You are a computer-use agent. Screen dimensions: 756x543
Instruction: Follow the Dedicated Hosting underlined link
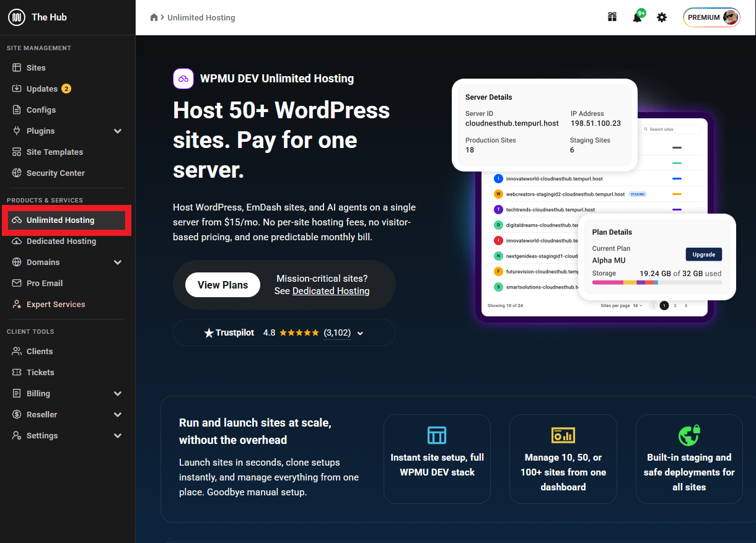click(331, 291)
